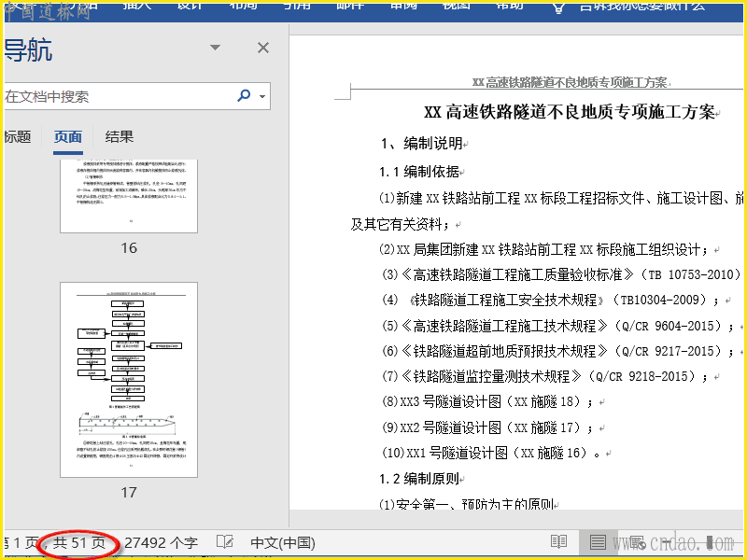Open the 帮助 ribbon tab
The width and height of the screenshot is (747, 560).
[509, 6]
